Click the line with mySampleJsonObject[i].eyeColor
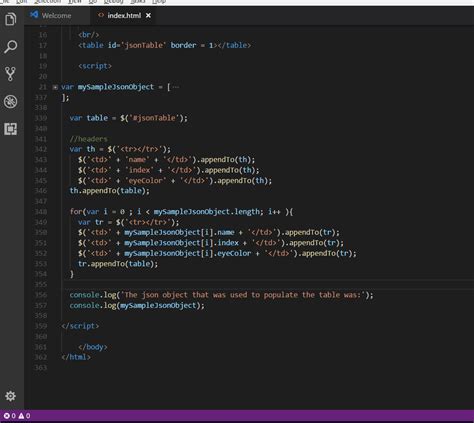The image size is (474, 423). tap(217, 253)
